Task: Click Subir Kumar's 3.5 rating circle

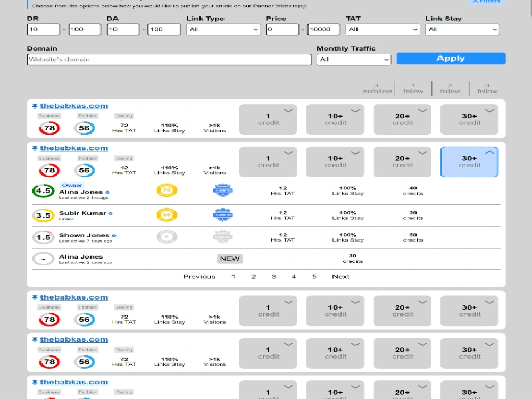Action: 43,215
